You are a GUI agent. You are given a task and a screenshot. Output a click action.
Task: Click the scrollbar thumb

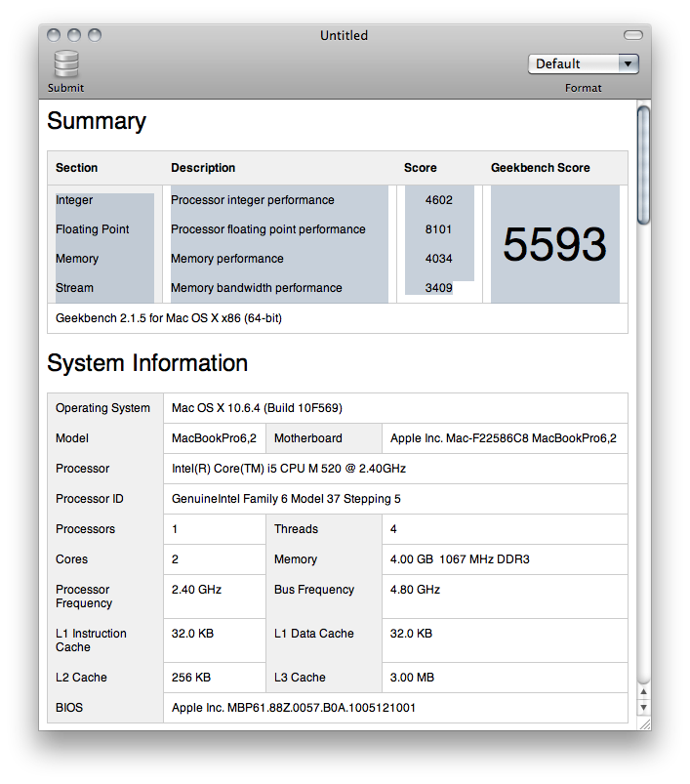coord(643,165)
